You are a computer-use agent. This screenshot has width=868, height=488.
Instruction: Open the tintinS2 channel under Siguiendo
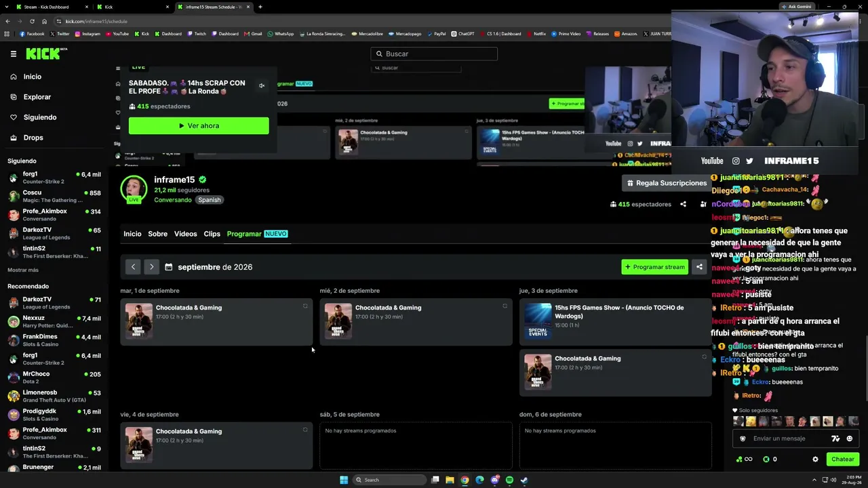click(54, 252)
